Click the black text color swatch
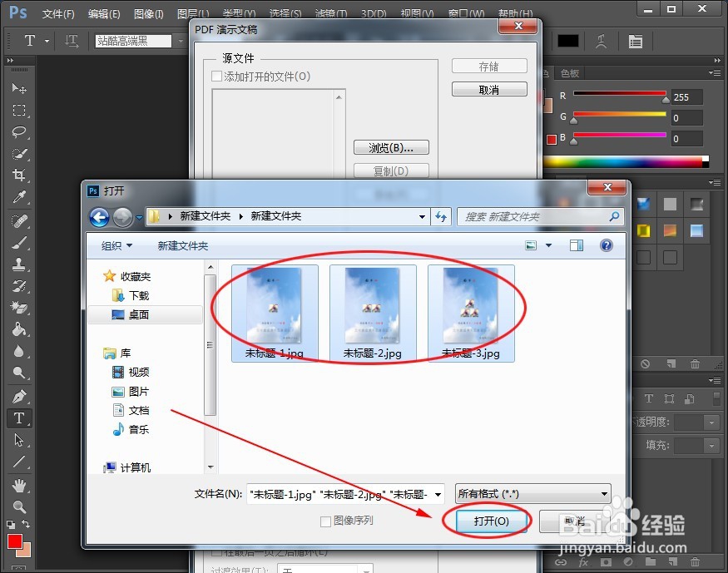The image size is (728, 573). click(x=567, y=42)
